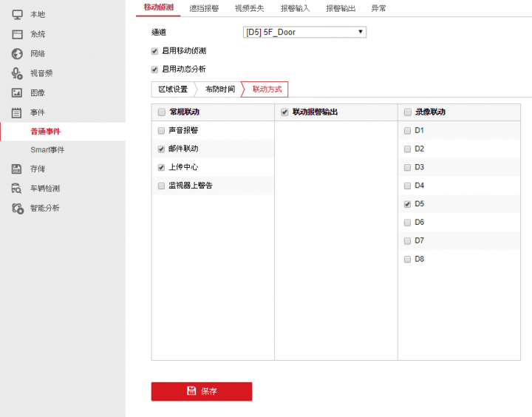Enable the 监视器上警告 checkbox
This screenshot has height=417, width=532.
(162, 186)
